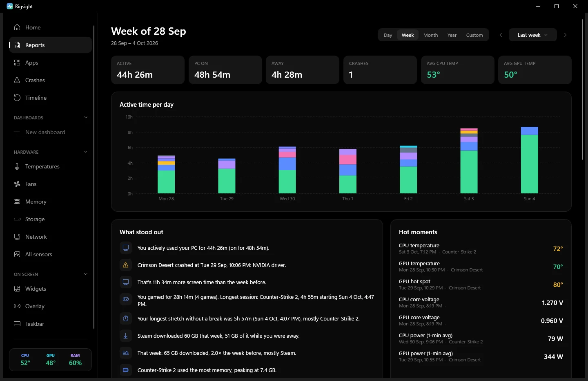Open the Network icon in sidebar
588x381 pixels.
[x=17, y=237]
